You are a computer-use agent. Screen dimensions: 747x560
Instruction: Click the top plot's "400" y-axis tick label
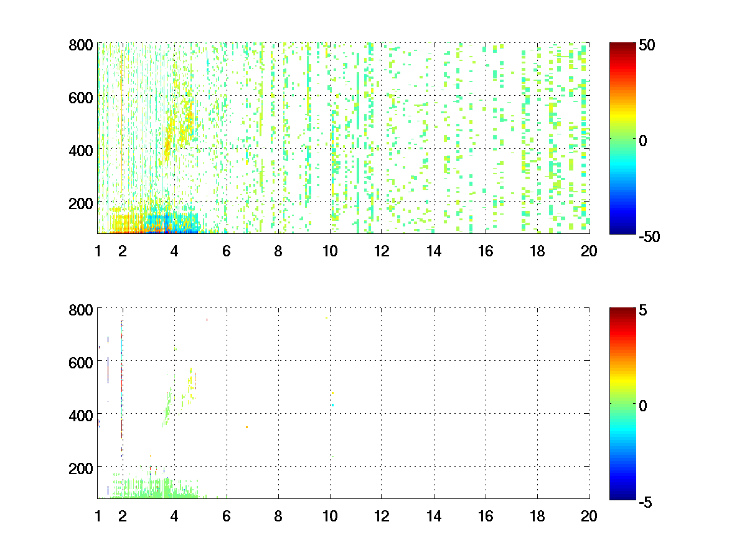(81, 150)
